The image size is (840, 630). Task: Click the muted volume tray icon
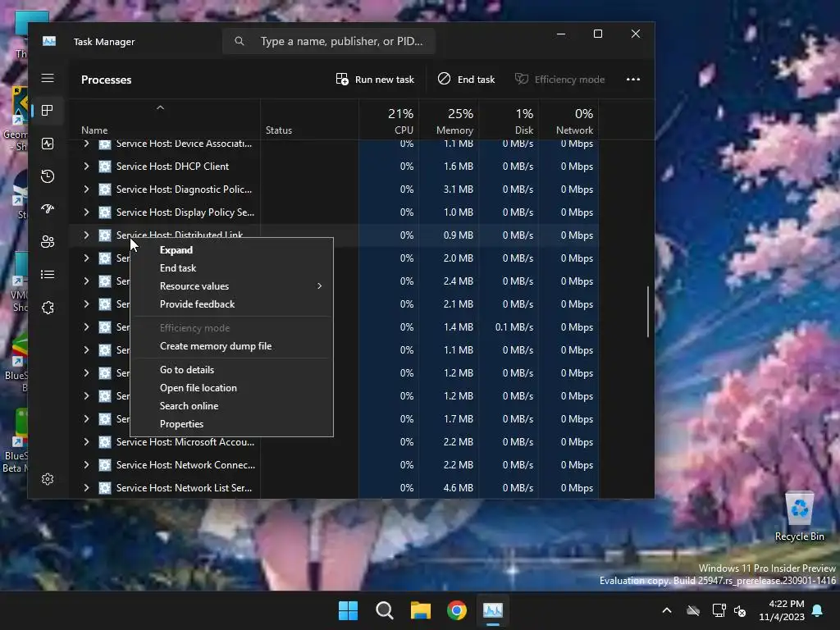(741, 610)
